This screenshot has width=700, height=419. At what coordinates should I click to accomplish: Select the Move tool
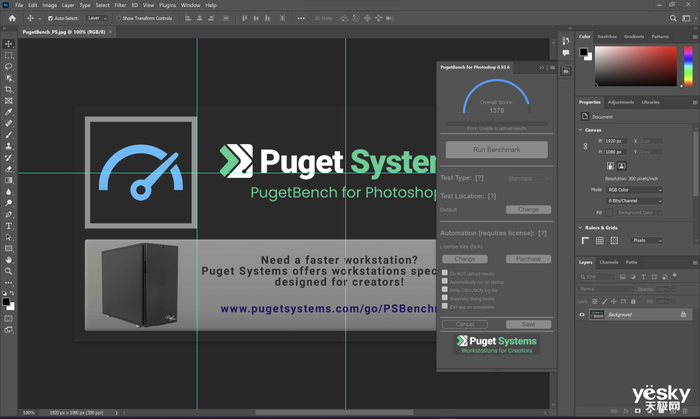[8, 44]
